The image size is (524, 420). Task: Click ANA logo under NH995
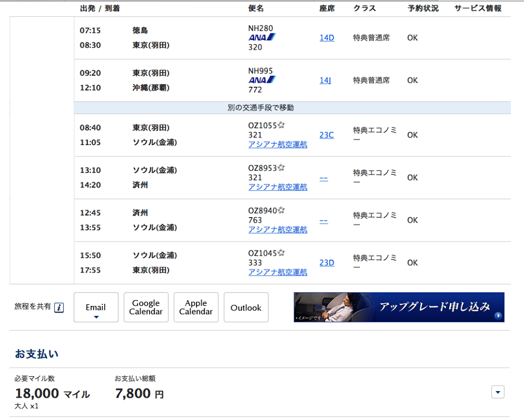261,80
